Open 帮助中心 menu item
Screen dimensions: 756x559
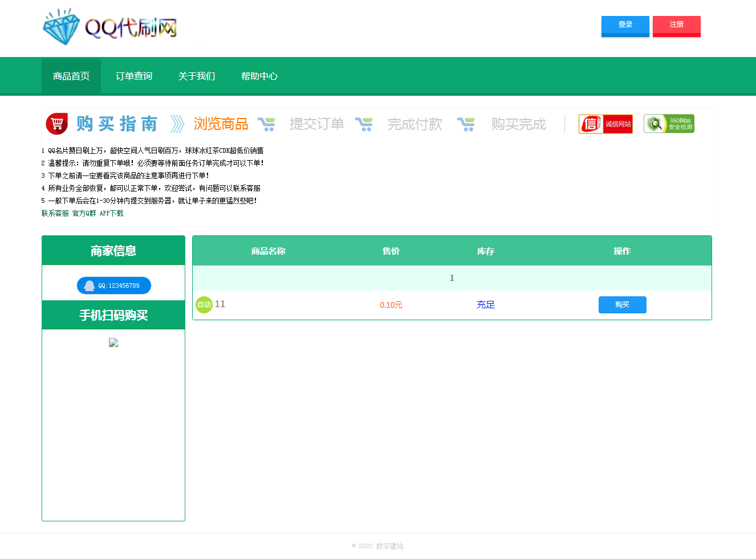pos(259,76)
